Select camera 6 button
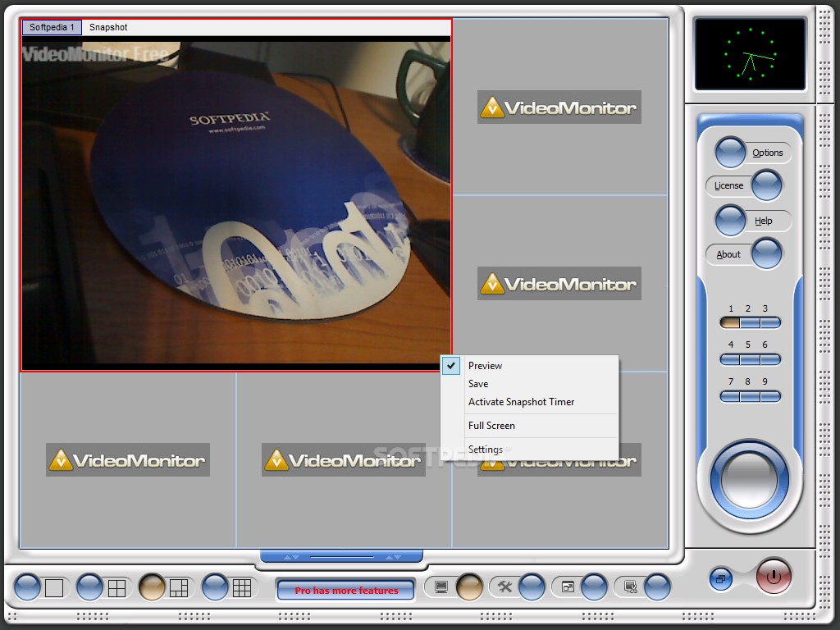840x630 pixels. [x=770, y=359]
